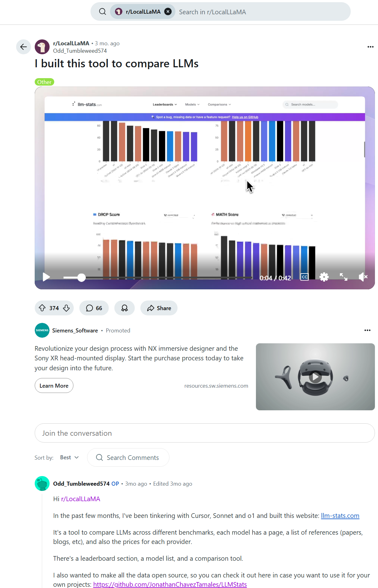378x588 pixels.
Task: Downvote the post
Action: click(66, 308)
